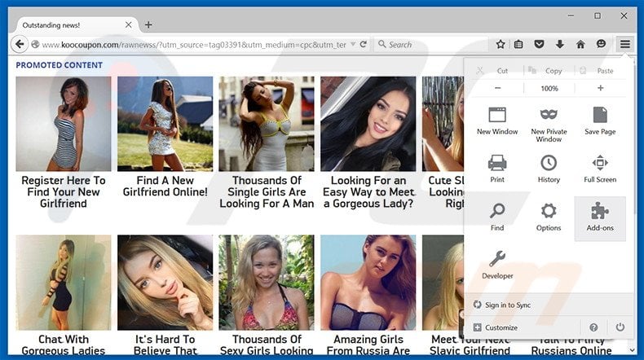Click the thumbnail above 'Thousands Of Sexy Girls Looking'
This screenshot has height=360, width=644.
pyautogui.click(x=266, y=283)
